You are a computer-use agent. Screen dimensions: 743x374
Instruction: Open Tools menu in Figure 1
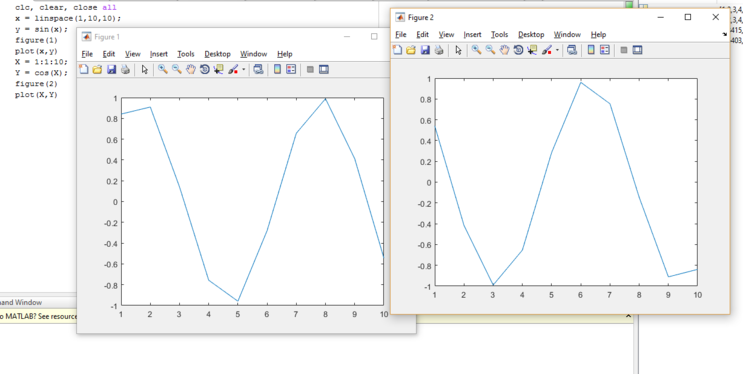(x=186, y=54)
